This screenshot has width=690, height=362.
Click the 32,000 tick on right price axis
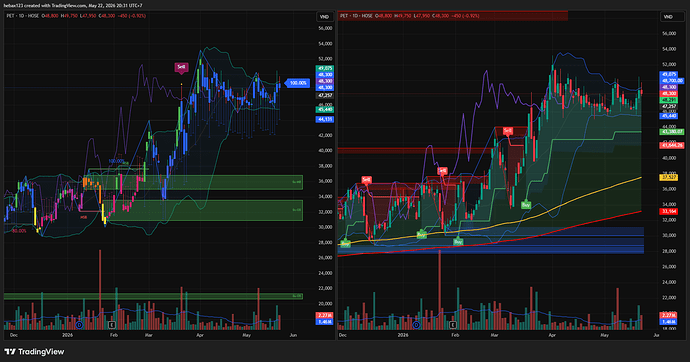click(x=669, y=220)
